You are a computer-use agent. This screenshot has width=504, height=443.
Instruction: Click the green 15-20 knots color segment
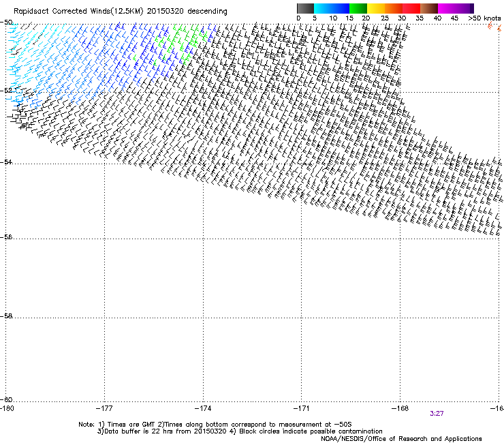click(x=358, y=8)
